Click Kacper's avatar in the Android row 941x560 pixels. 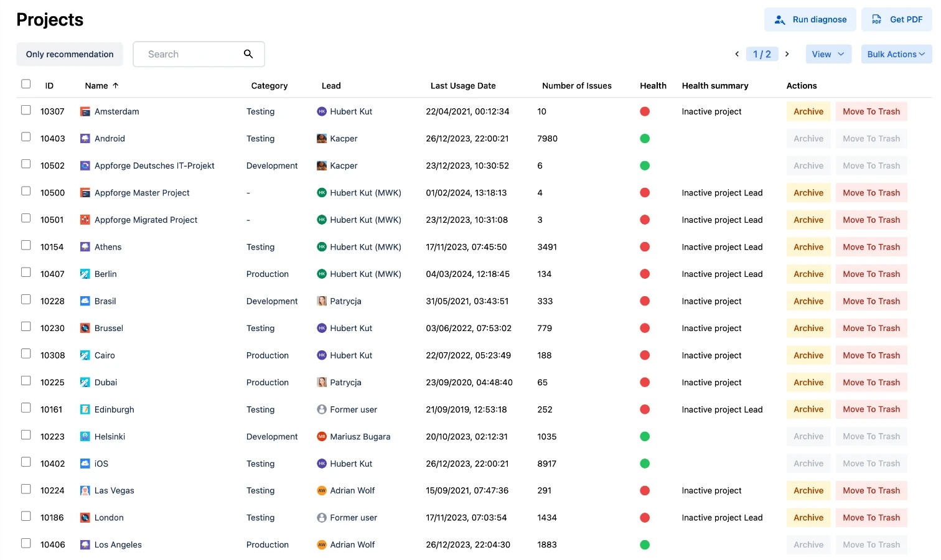322,139
